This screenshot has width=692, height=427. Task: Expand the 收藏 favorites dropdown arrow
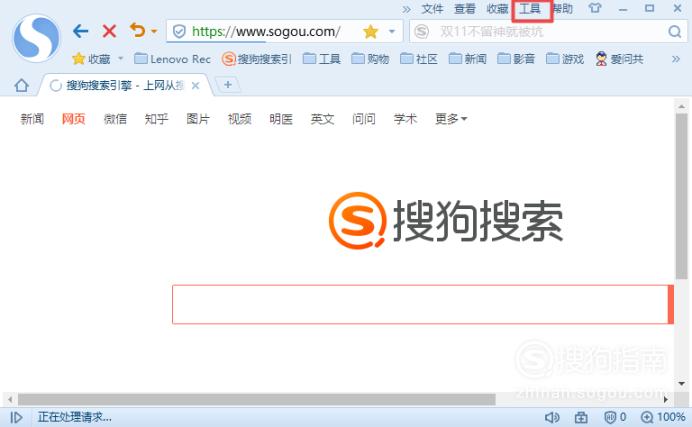click(120, 58)
